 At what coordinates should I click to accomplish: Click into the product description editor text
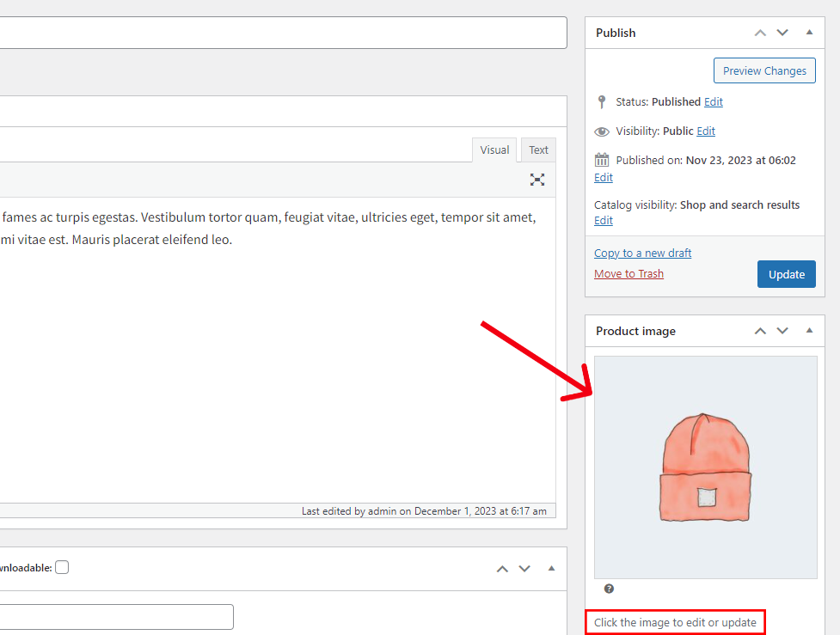[x=278, y=351]
